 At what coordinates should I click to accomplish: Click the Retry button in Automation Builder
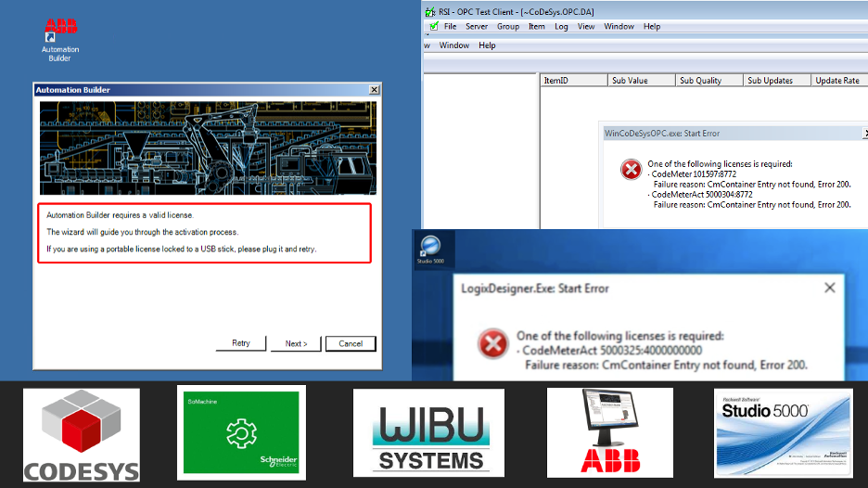[x=241, y=343]
